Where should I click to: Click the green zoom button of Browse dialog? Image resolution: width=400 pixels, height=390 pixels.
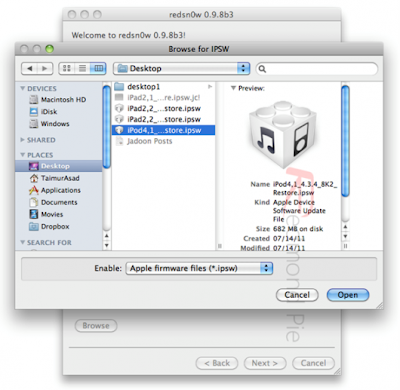(x=49, y=49)
